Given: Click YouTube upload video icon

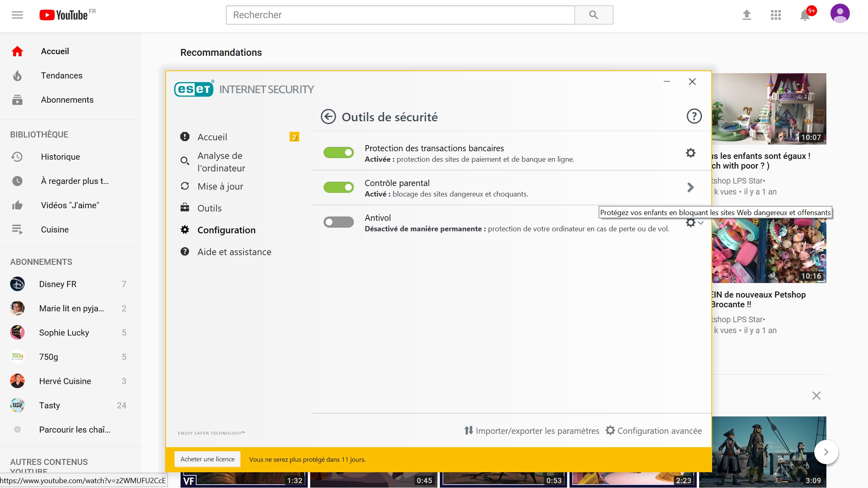Looking at the screenshot, I should click(746, 15).
